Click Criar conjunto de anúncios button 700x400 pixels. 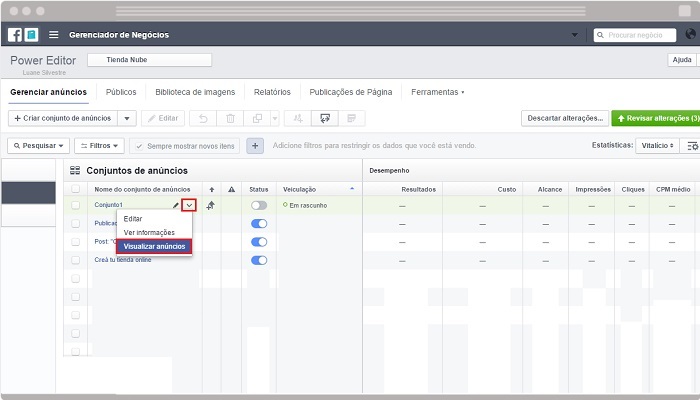pos(63,118)
